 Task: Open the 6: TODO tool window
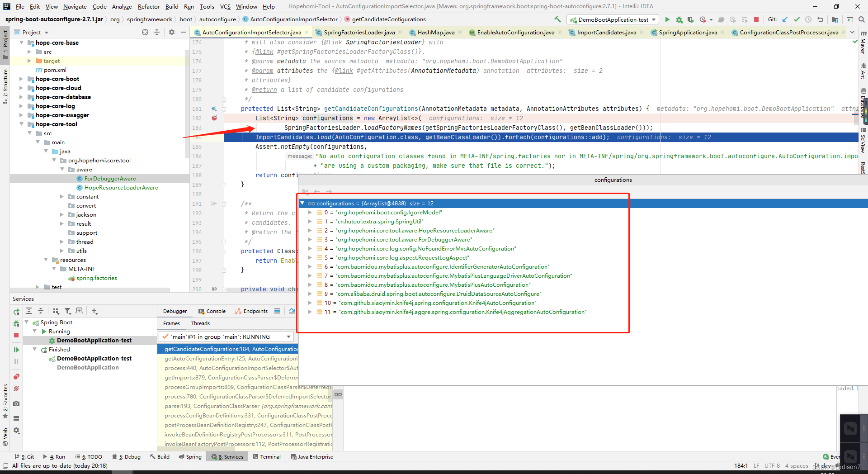pyautogui.click(x=89, y=457)
